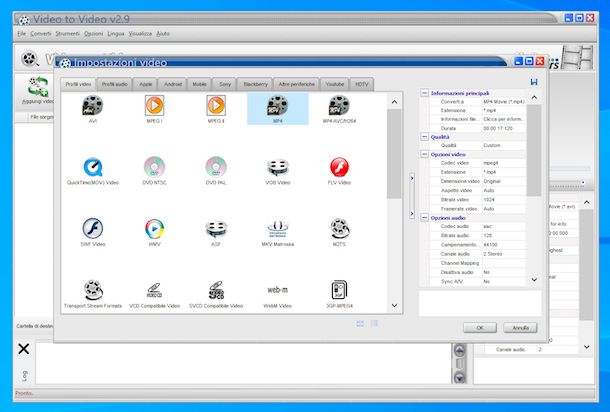Viewport: 610px width, 412px height.
Task: Choose the WMV profile icon
Action: [x=154, y=229]
